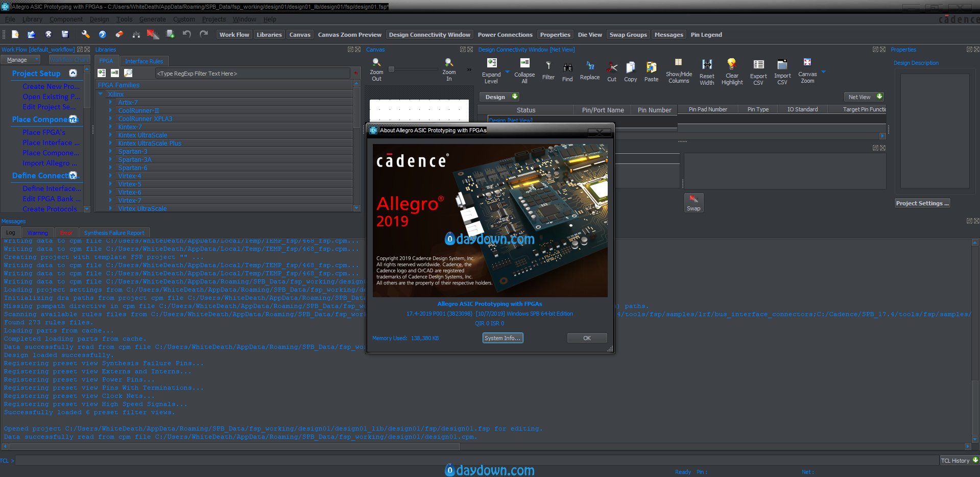Click the Project Settings button

922,203
